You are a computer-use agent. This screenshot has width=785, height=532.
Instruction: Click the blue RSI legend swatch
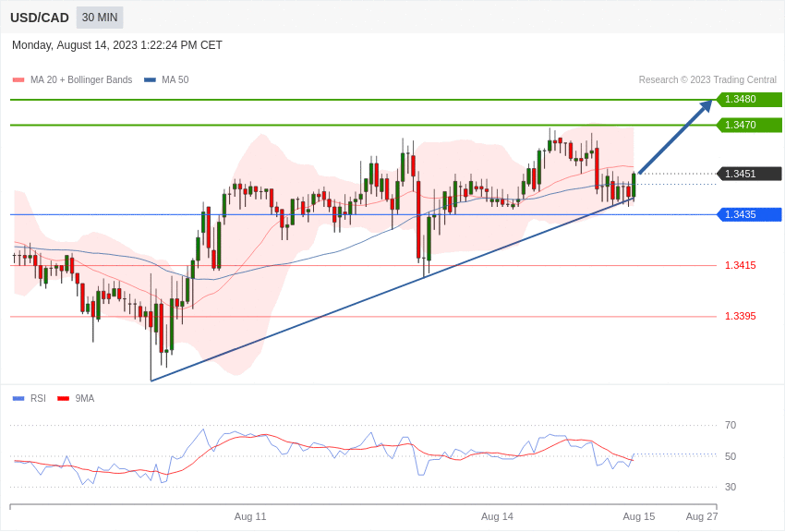click(x=18, y=399)
